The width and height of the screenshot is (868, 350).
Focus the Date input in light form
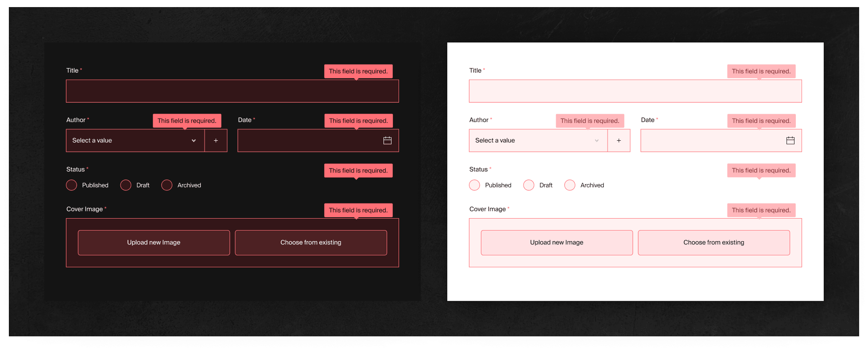click(x=721, y=140)
